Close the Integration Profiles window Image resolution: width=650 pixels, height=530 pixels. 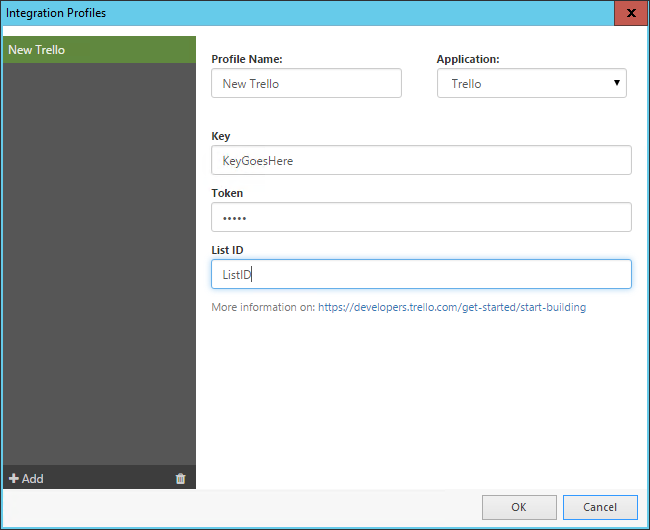click(631, 13)
